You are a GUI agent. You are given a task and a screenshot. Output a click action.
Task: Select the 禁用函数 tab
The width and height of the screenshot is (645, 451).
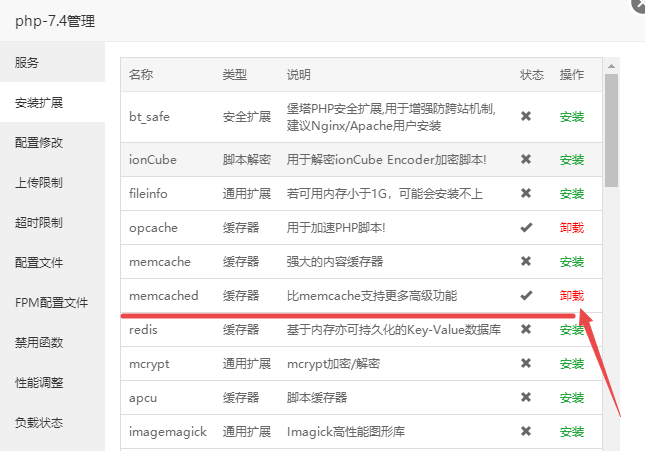point(52,342)
